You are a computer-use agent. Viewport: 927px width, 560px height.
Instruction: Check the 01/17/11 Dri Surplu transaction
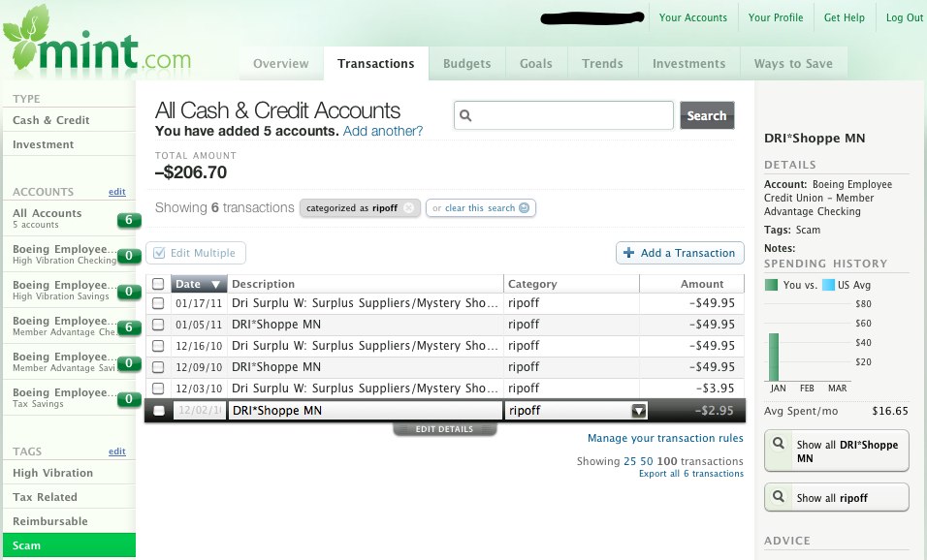click(x=158, y=303)
